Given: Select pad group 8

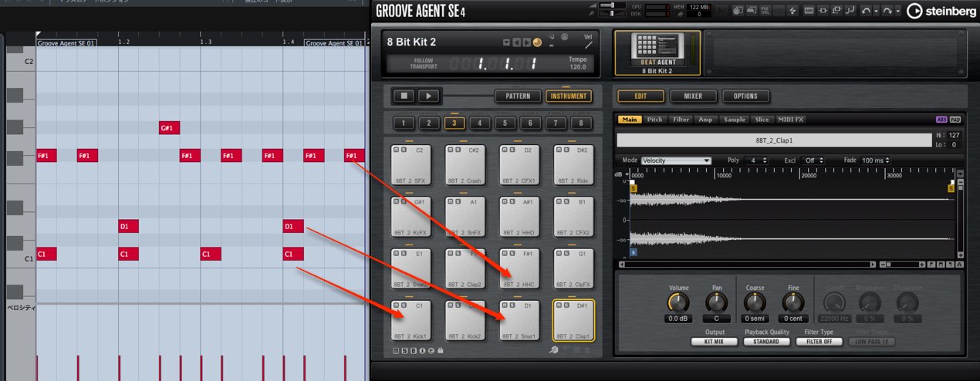Looking at the screenshot, I should pyautogui.click(x=580, y=123).
